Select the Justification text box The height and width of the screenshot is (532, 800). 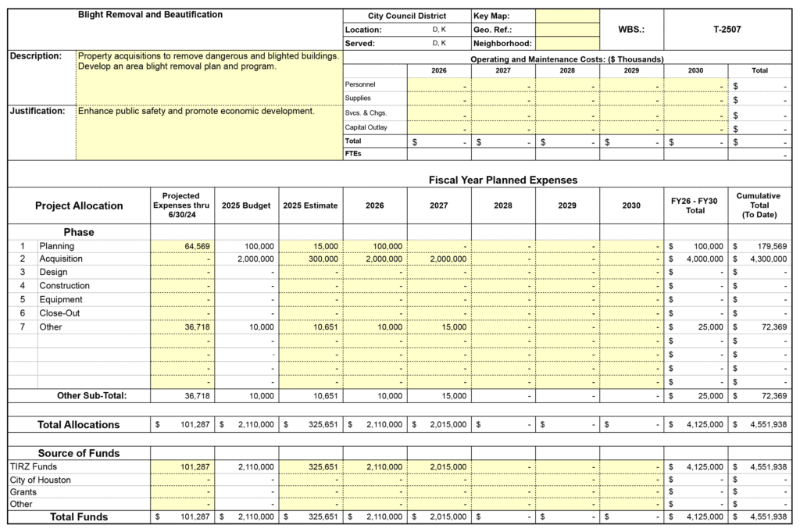click(x=209, y=131)
